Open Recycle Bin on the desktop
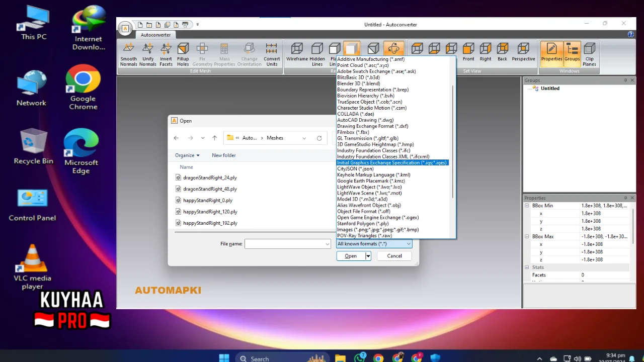Image resolution: width=644 pixels, height=362 pixels. coord(33,146)
